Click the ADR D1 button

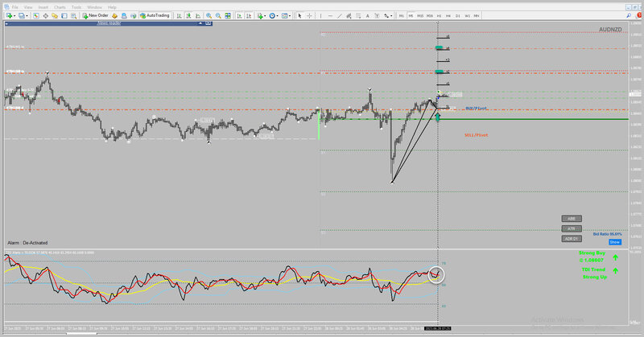571,238
